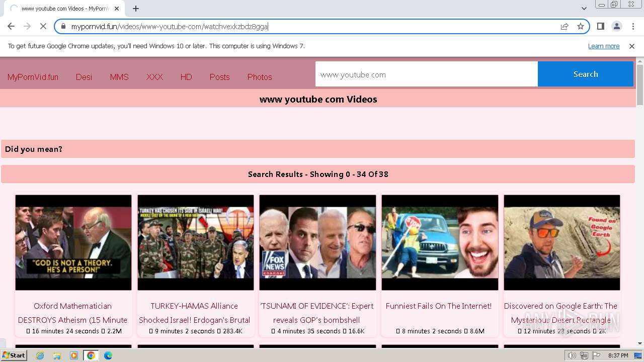The width and height of the screenshot is (644, 362).
Task: Dismiss the Chrome update notification bar
Action: tap(632, 46)
